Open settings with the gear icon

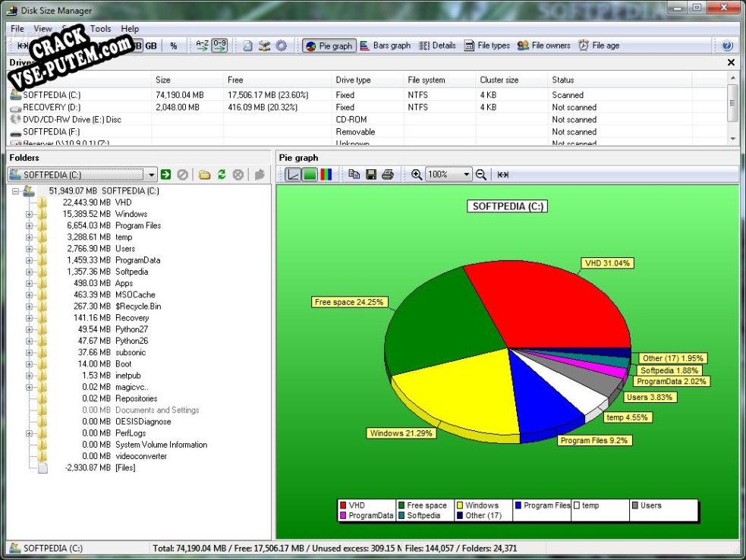[x=282, y=46]
